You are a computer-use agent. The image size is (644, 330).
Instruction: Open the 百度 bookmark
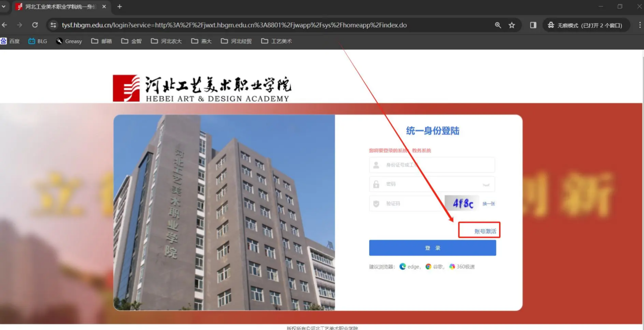point(10,41)
